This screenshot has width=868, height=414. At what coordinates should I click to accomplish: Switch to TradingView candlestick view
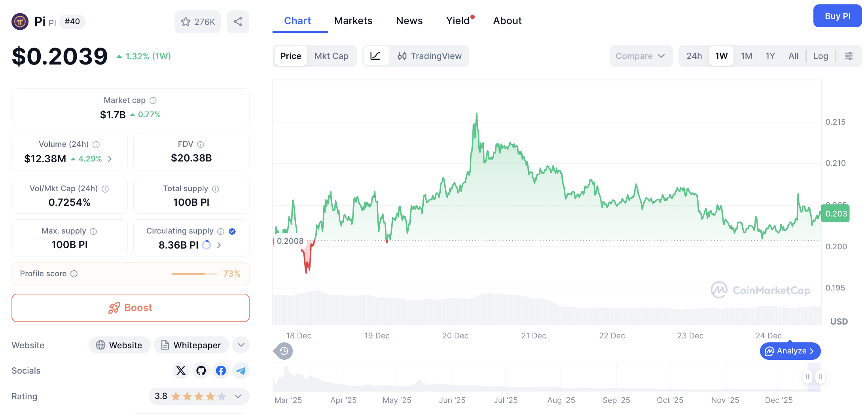pos(429,56)
